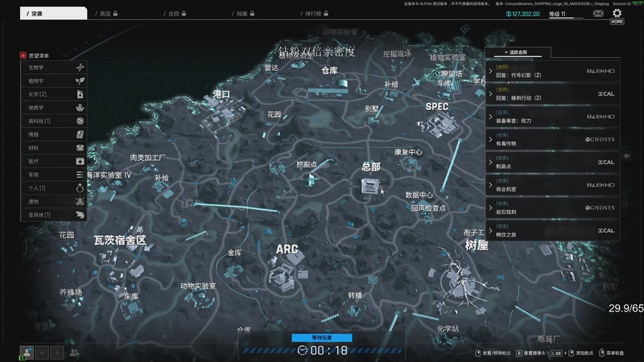
Task: Click the 等待玩家 status button
Action: [x=321, y=338]
